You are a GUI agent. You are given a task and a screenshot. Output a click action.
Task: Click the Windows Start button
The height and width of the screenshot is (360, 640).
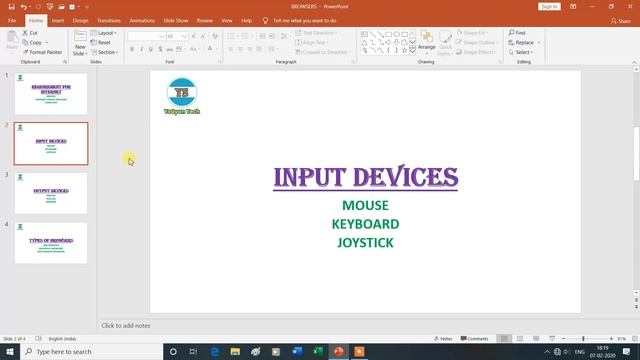tap(10, 351)
